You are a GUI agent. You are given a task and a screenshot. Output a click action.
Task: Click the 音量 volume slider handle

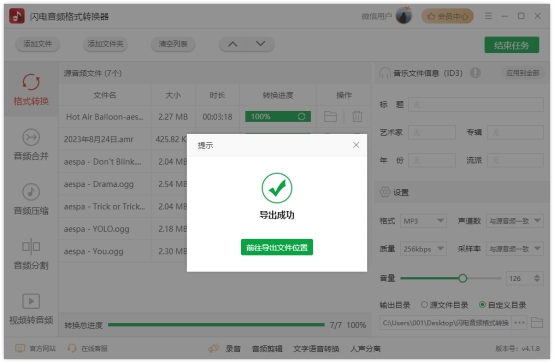[462, 278]
